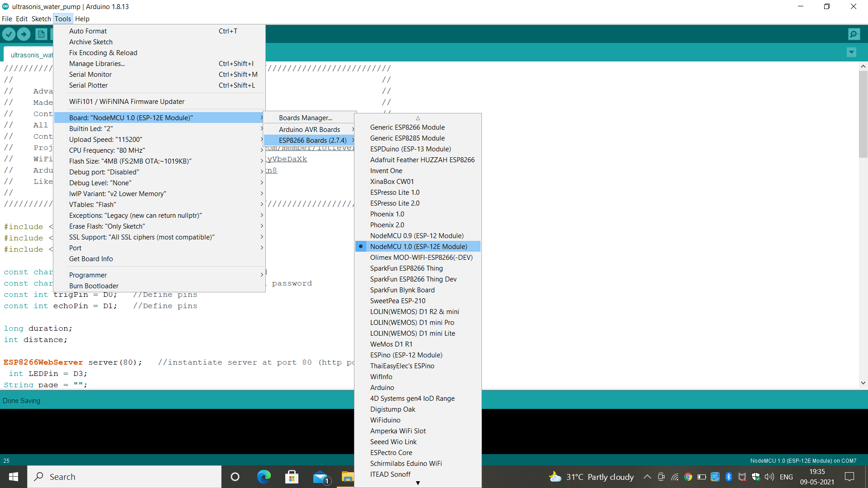Open the Serial Monitor magnifier icon

click(854, 34)
